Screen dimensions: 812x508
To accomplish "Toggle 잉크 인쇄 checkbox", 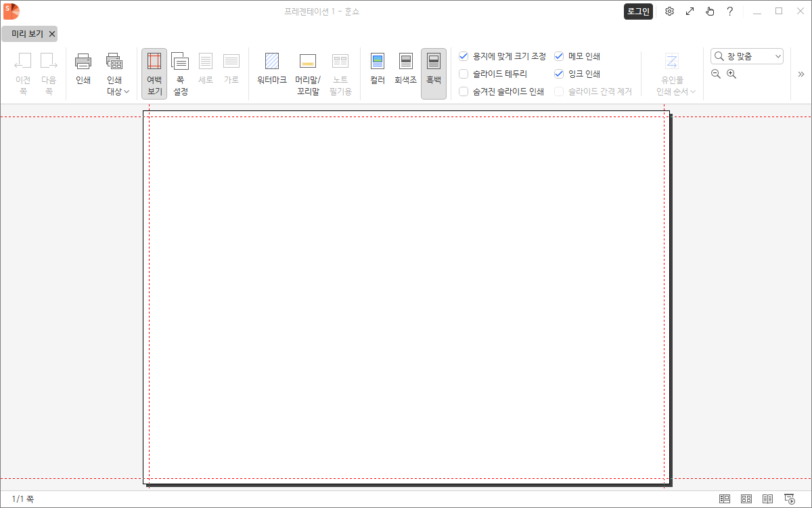I will tap(559, 74).
